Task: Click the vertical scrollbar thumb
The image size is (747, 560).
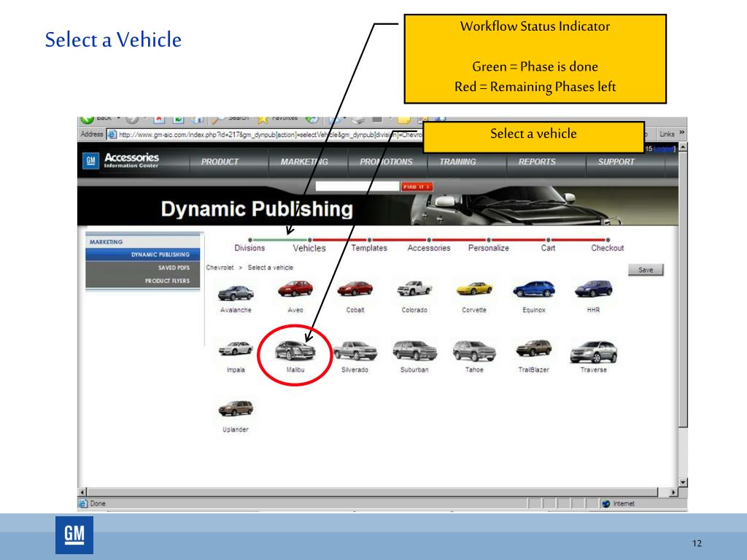Action: point(683,289)
